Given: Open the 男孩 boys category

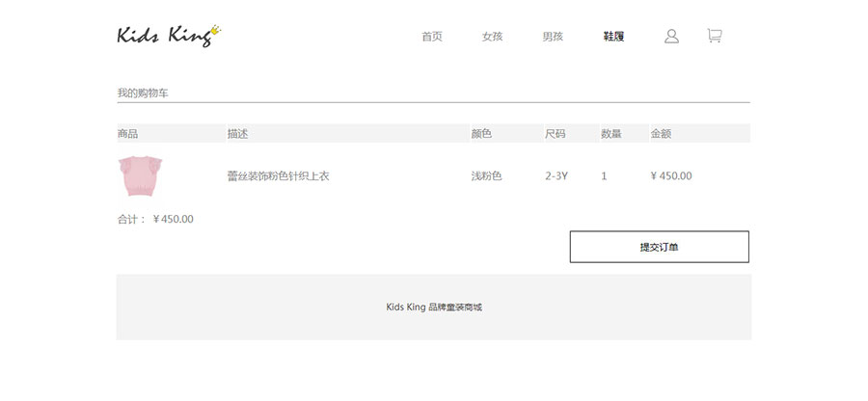Looking at the screenshot, I should coord(553,37).
